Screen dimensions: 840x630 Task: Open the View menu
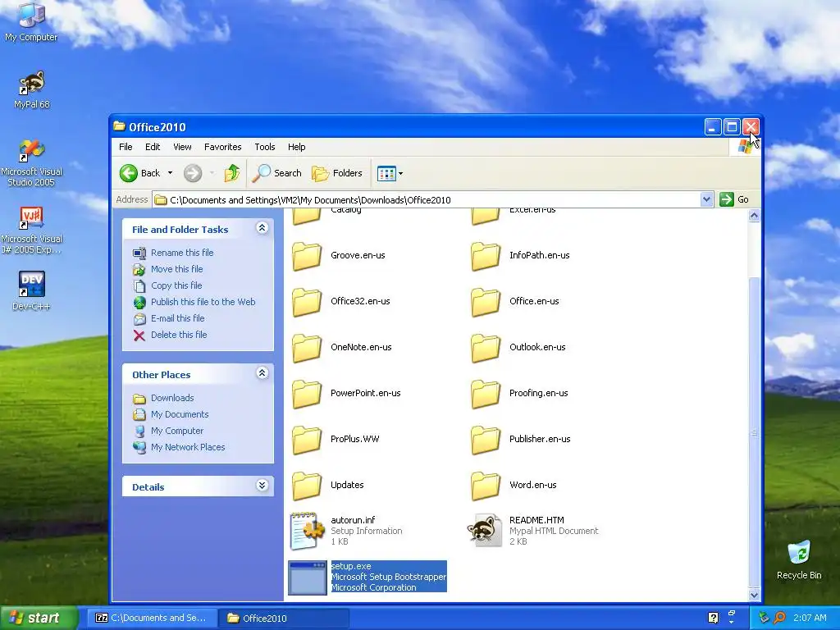(182, 147)
